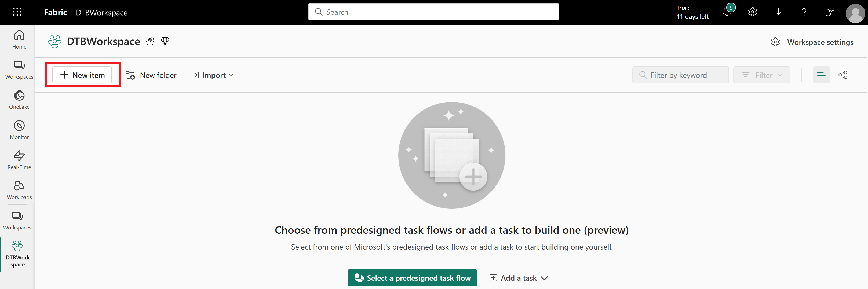Click the feedback people icon in header

click(830, 12)
